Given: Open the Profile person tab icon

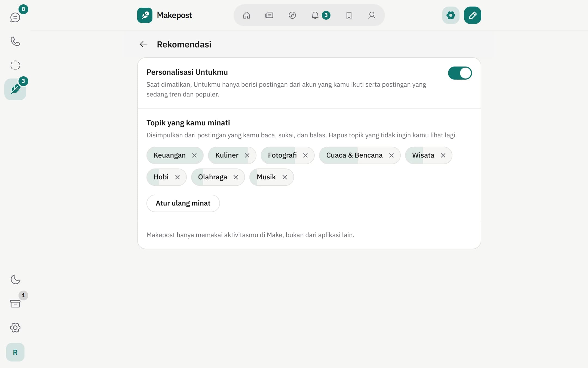Looking at the screenshot, I should click(x=372, y=15).
